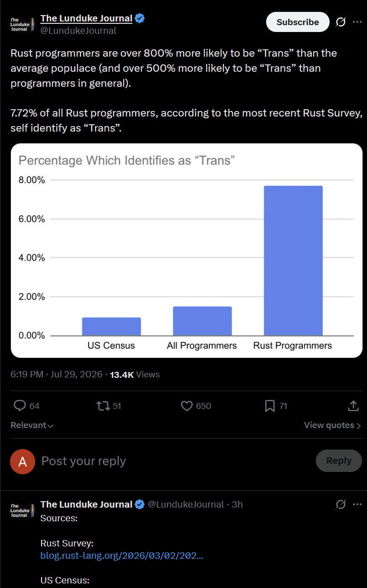Click the grayed Reply button
Screen dimensions: 367x588
pos(339,461)
